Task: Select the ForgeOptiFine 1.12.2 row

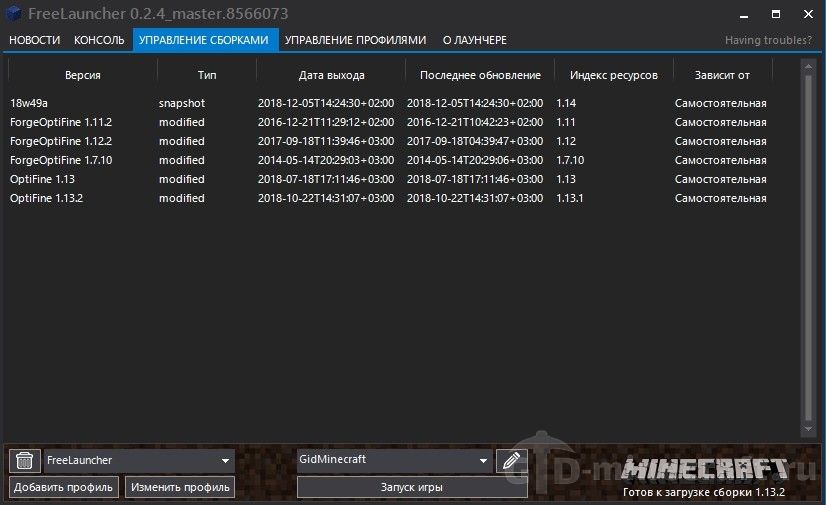Action: click(x=390, y=141)
